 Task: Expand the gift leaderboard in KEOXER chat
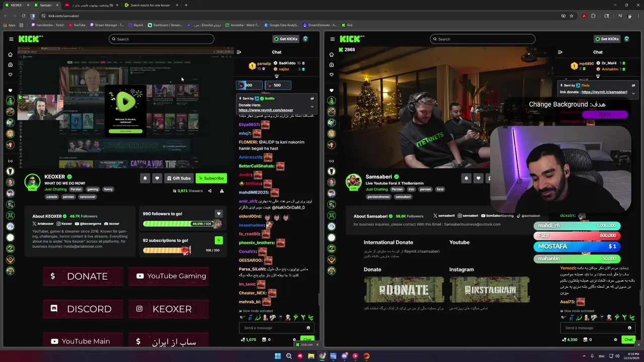(276, 76)
